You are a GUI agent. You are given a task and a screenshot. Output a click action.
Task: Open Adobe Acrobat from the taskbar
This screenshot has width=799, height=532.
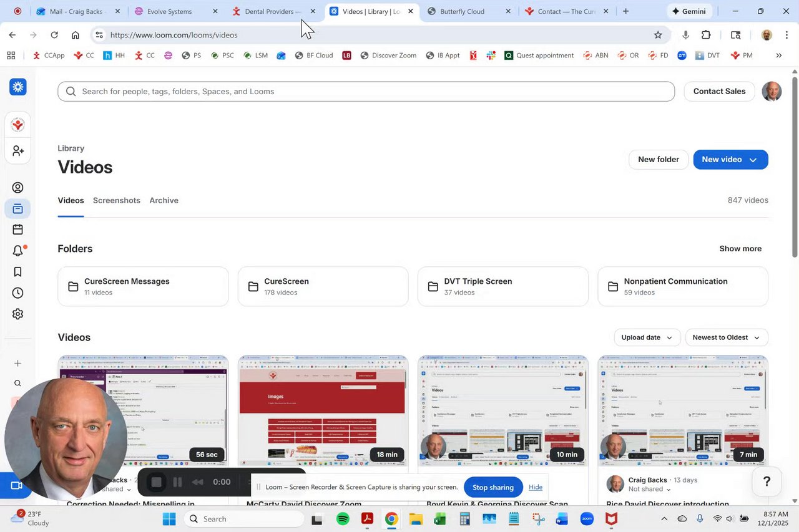pyautogui.click(x=367, y=519)
